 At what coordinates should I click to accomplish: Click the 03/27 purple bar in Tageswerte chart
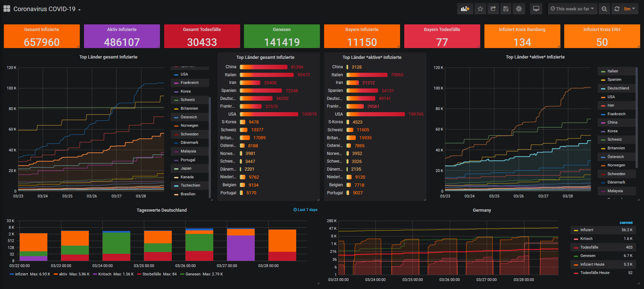241,248
